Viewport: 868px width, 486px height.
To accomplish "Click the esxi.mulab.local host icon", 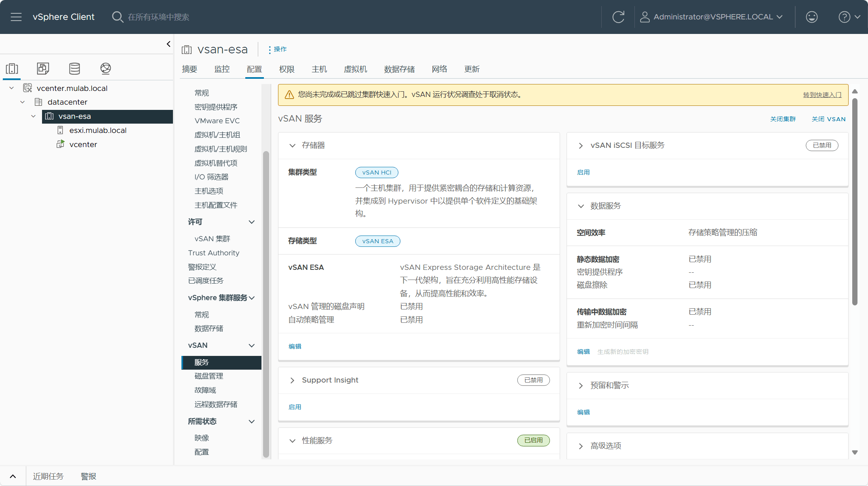I will (60, 130).
